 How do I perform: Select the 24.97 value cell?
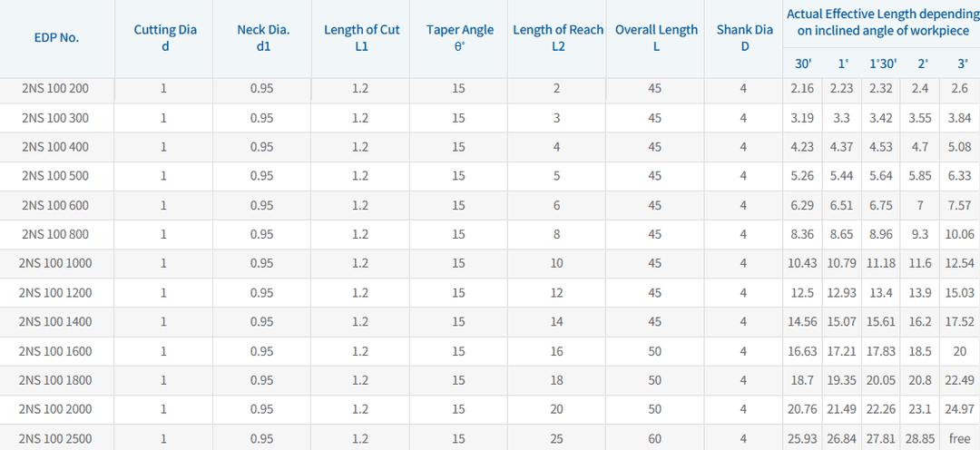click(x=959, y=409)
